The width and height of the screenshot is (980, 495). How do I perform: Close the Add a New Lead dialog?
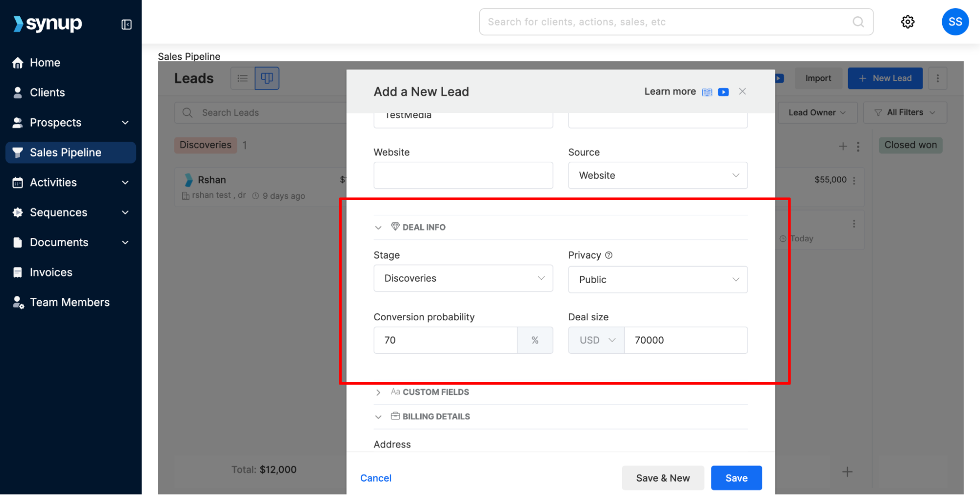742,92
